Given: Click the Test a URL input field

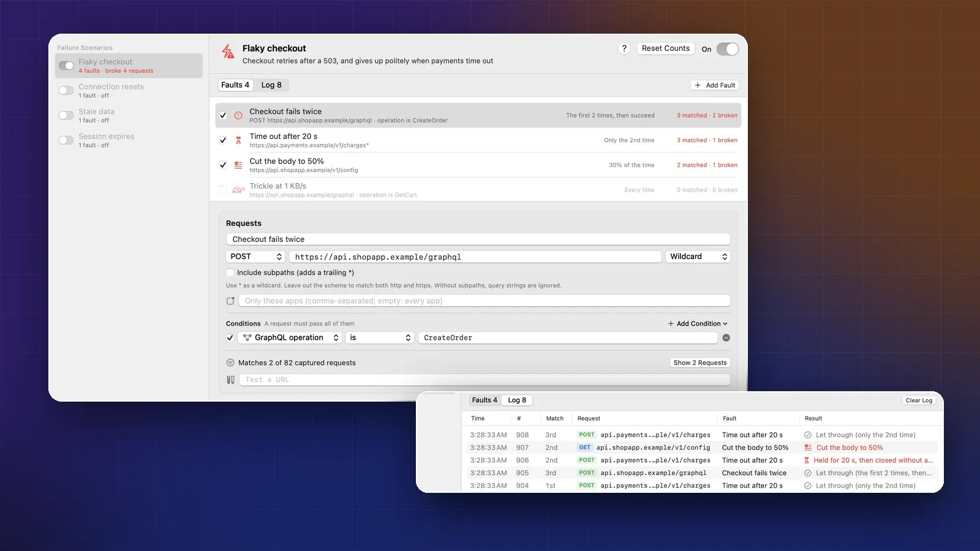Looking at the screenshot, I should point(484,380).
